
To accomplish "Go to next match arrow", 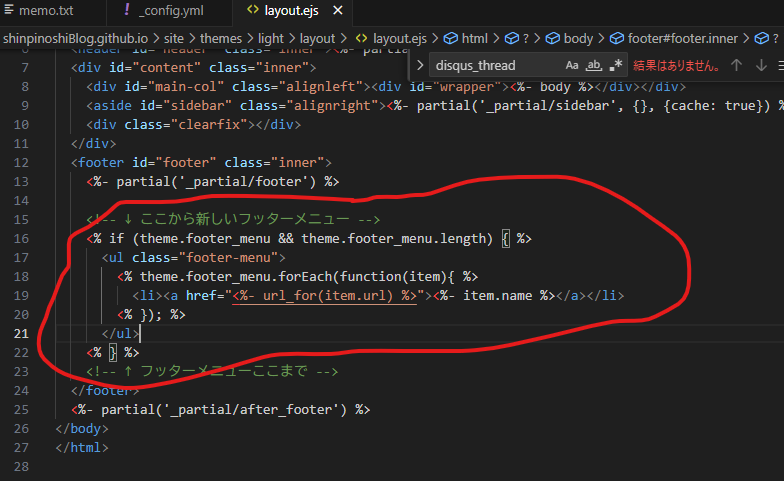I will point(762,66).
